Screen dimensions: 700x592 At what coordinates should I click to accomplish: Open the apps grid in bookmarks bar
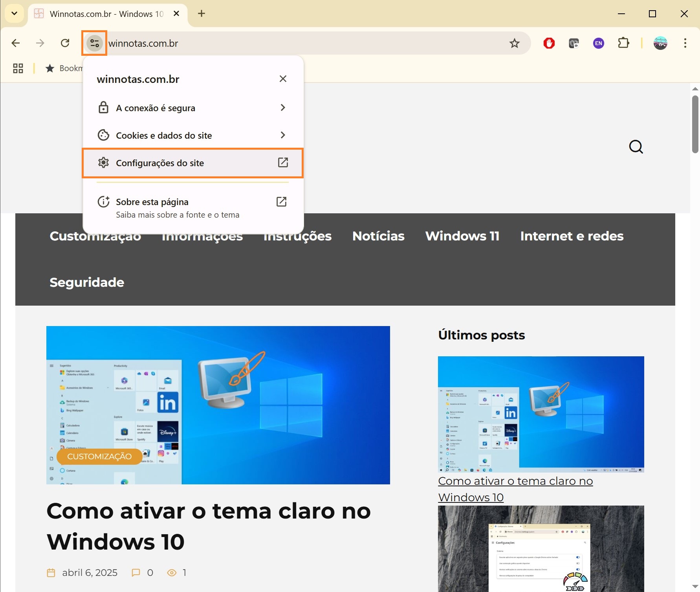coord(18,68)
